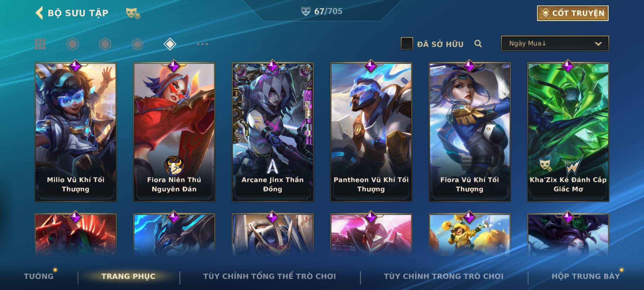Select Kha'Zix Kẻ Đánh Cắp Giấc Mơ skin
644x290 pixels.
pos(568,132)
